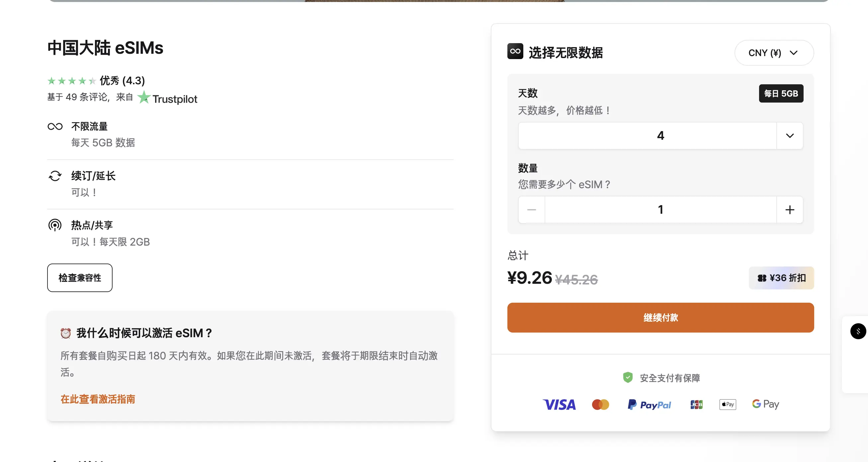Click the Apple Pay icon
Viewport: 868px width, 462px height.
tap(728, 405)
